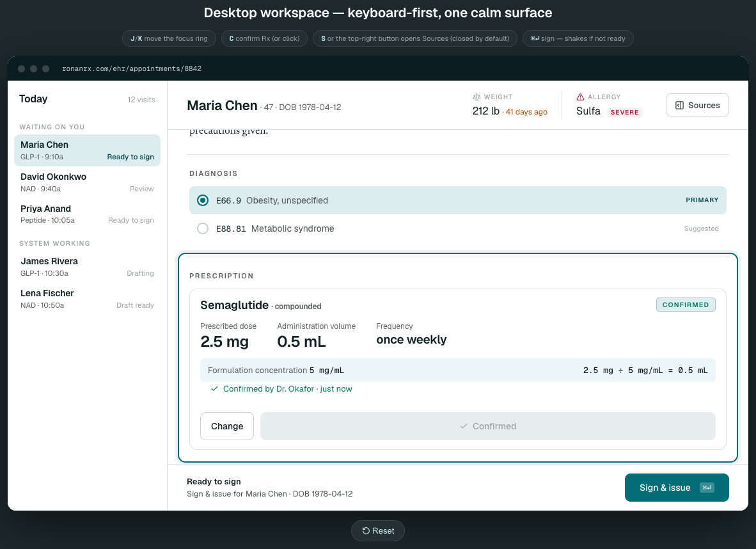Click the PRIMARY label on E66.9 row
The image size is (756, 549).
point(702,200)
